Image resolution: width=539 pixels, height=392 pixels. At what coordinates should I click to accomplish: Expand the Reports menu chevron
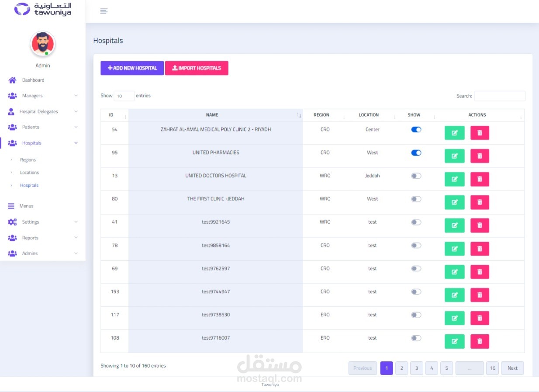pos(76,238)
